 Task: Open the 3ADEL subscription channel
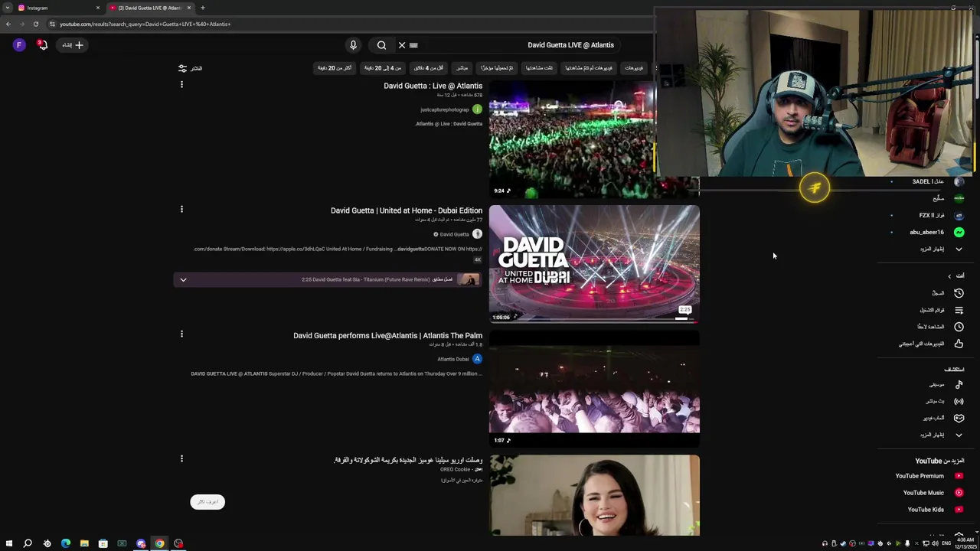tap(929, 181)
